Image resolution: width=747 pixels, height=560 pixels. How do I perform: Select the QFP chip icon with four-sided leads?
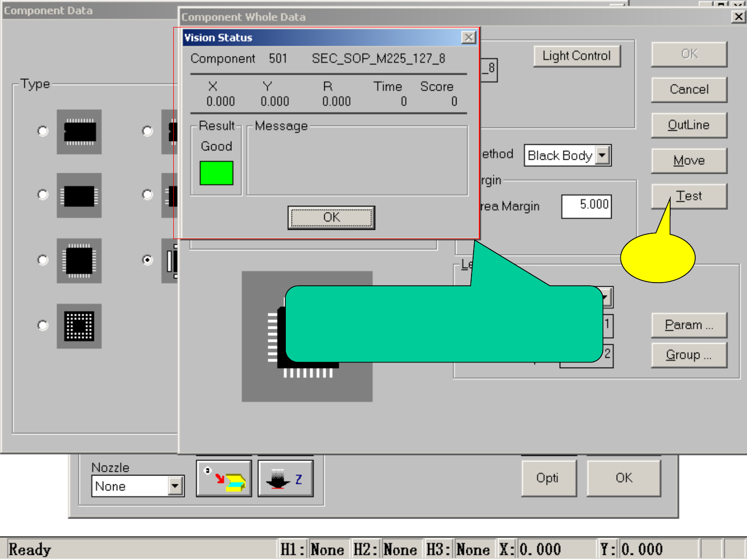pyautogui.click(x=79, y=261)
